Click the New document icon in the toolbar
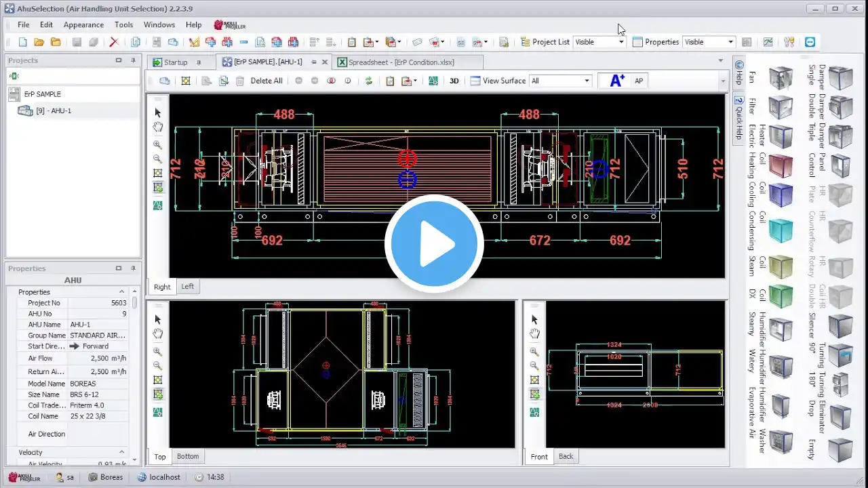 [22, 42]
